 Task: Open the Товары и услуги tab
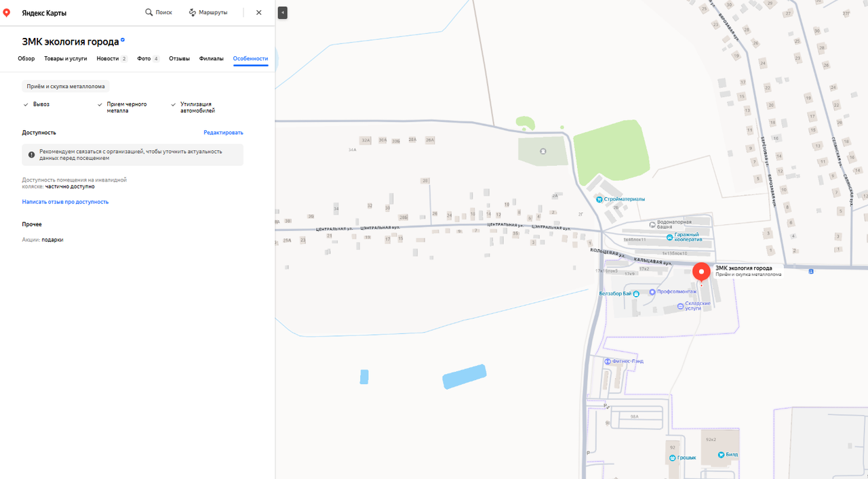tap(66, 59)
